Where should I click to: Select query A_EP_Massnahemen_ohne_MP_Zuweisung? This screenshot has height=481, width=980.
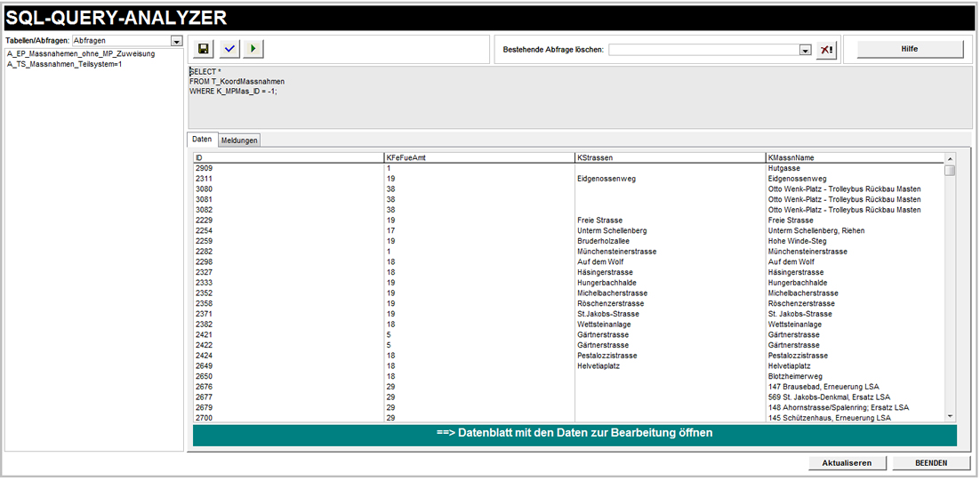pyautogui.click(x=81, y=54)
